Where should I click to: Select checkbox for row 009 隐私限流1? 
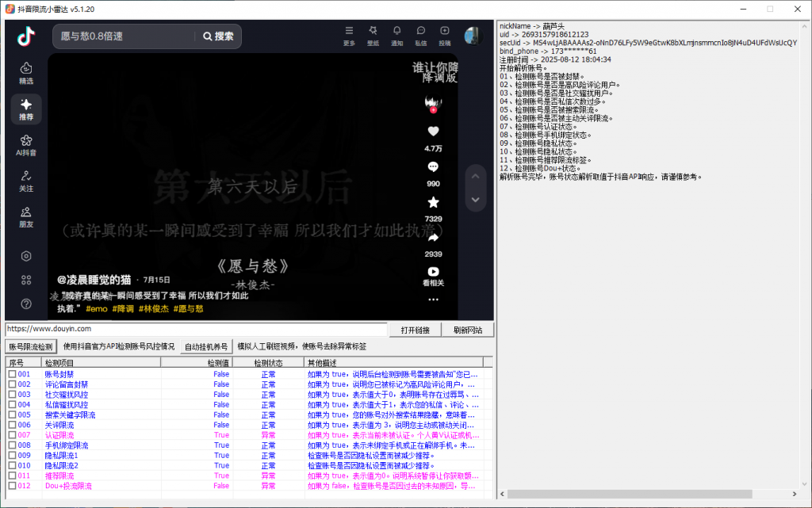pos(12,455)
